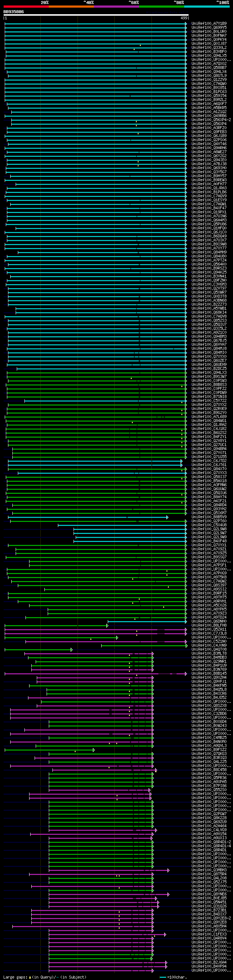Select the UniRef100_B9I851 label
The height and width of the screenshot is (980, 233).
pos(209,88)
